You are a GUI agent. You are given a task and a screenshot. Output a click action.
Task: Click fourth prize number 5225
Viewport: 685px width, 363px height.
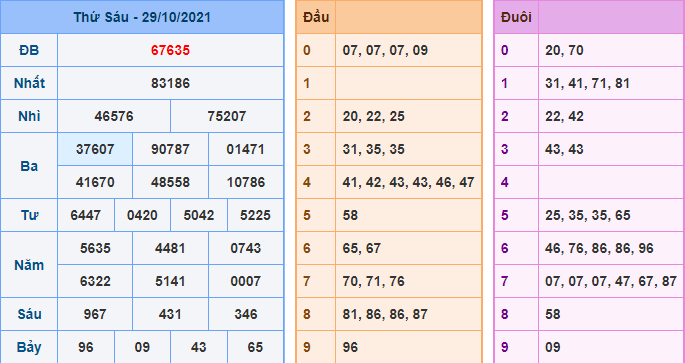coord(255,215)
